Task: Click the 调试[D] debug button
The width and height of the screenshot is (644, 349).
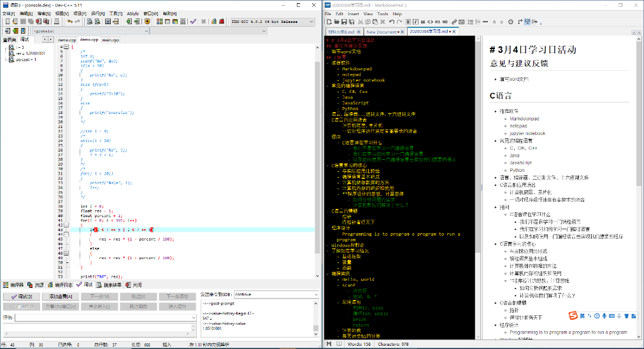Action: 21,296
